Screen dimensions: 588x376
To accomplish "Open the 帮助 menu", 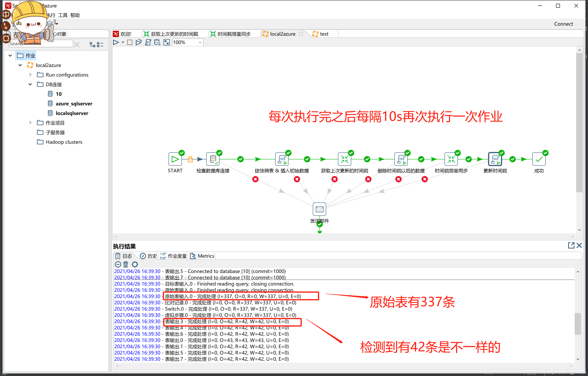I will 75,15.
